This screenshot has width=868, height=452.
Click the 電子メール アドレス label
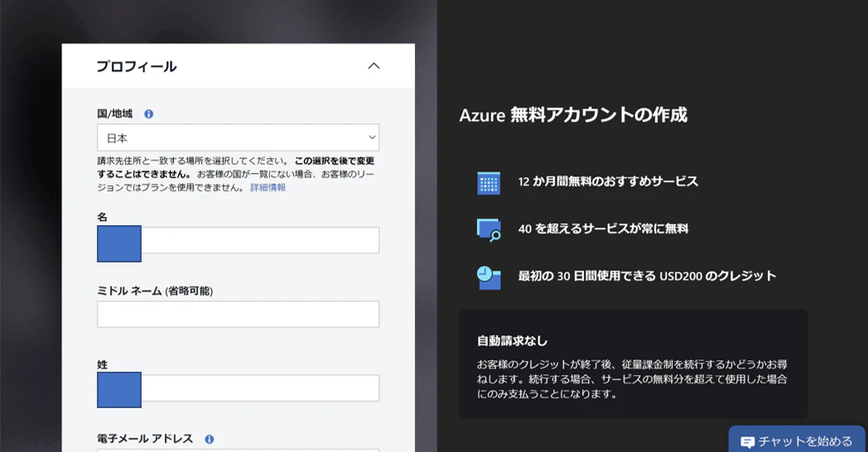point(145,439)
